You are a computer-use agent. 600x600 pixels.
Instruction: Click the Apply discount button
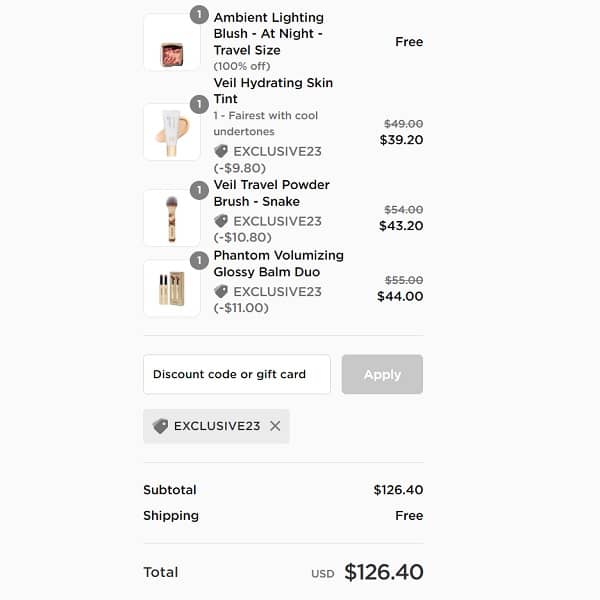point(382,374)
